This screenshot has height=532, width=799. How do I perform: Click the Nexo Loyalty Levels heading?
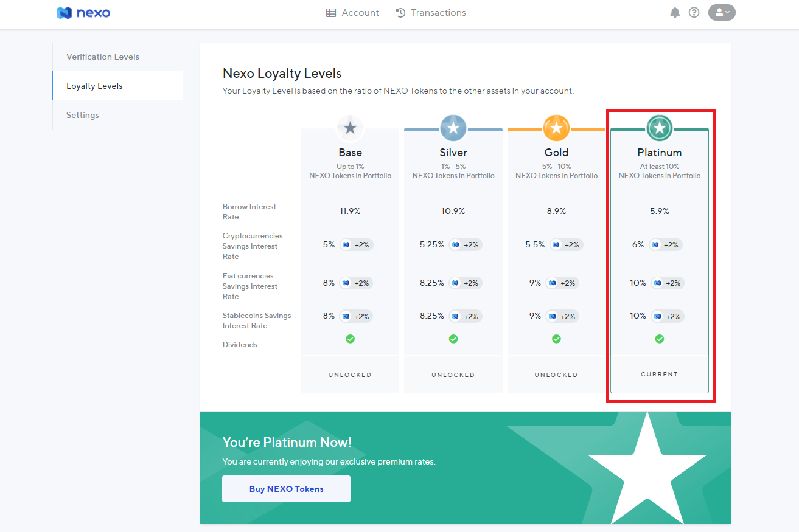282,74
